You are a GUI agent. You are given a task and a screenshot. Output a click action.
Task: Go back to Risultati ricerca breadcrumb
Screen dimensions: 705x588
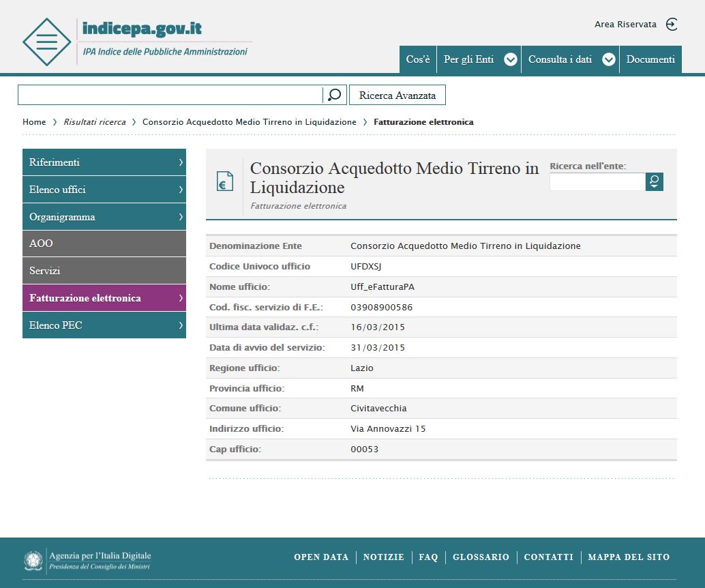[94, 122]
